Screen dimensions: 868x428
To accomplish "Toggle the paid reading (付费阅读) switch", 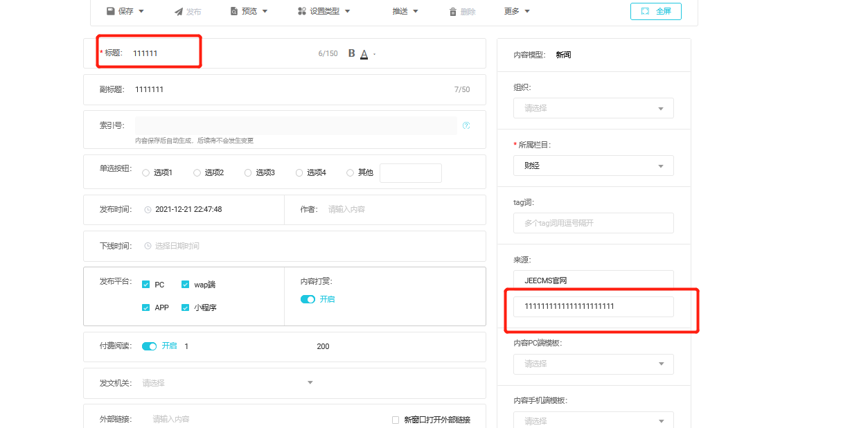I will [x=149, y=346].
